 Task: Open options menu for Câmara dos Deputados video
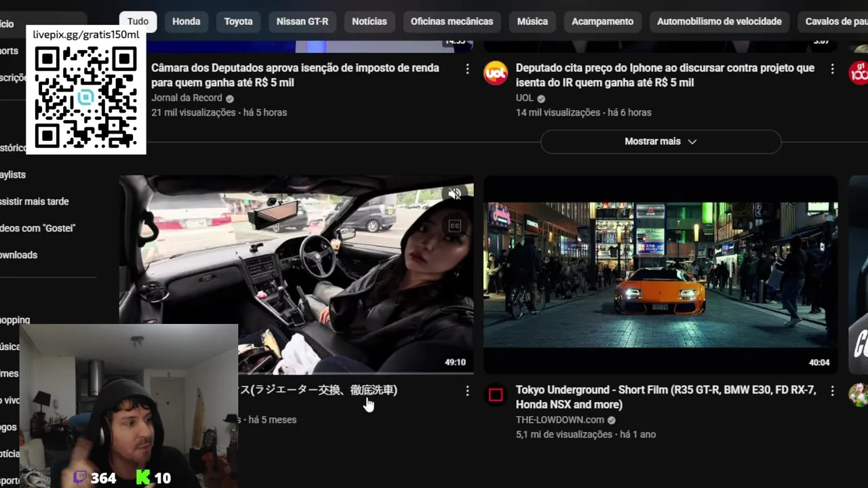pyautogui.click(x=467, y=68)
